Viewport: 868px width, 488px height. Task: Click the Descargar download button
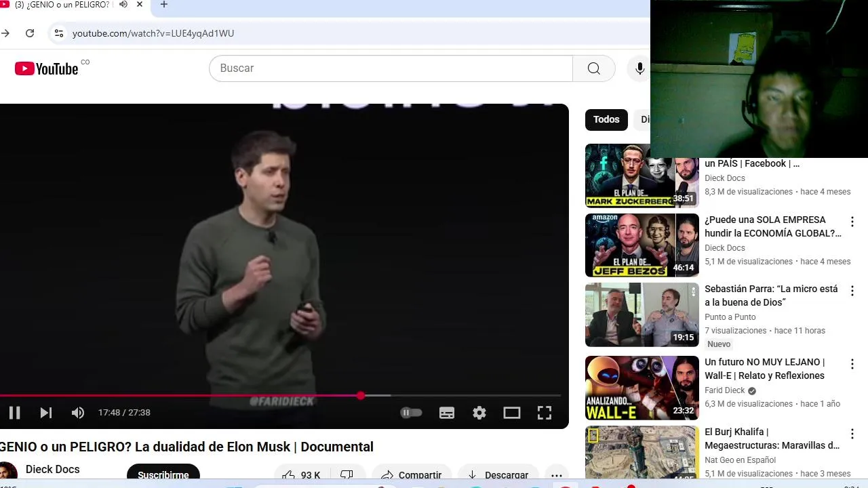[x=498, y=474]
